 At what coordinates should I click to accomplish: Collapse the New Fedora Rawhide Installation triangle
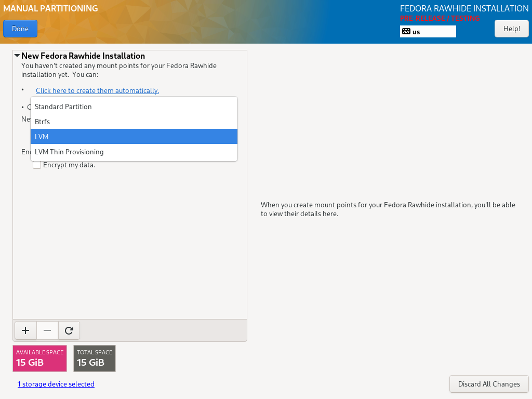[x=17, y=55]
